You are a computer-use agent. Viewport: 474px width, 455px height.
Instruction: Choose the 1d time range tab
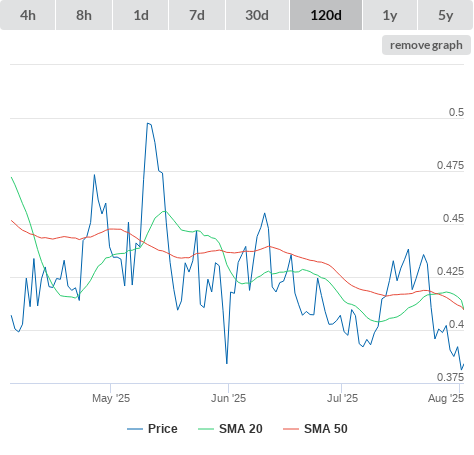point(141,15)
